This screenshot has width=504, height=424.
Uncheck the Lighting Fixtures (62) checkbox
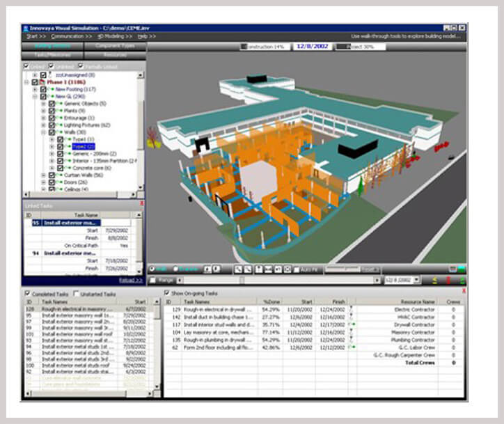[52, 125]
